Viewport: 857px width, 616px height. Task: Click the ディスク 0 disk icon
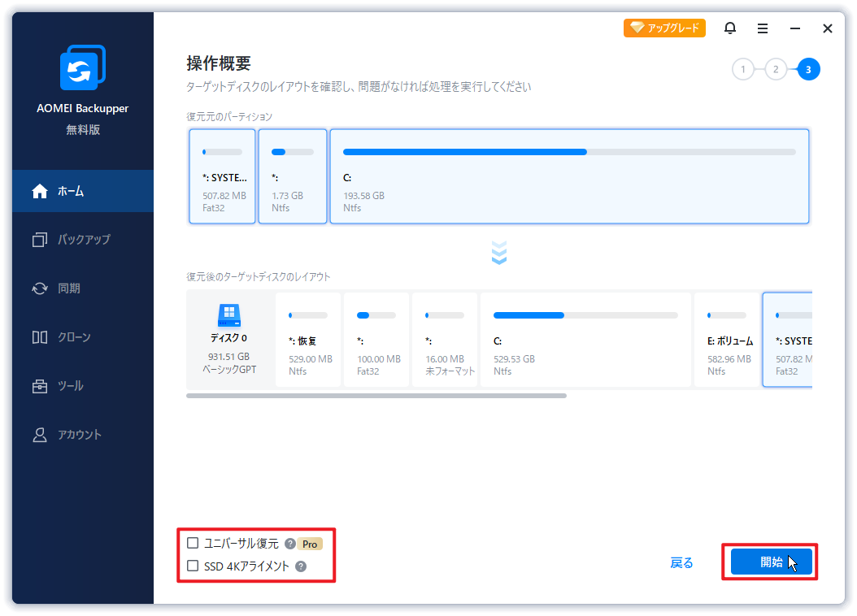coord(229,315)
